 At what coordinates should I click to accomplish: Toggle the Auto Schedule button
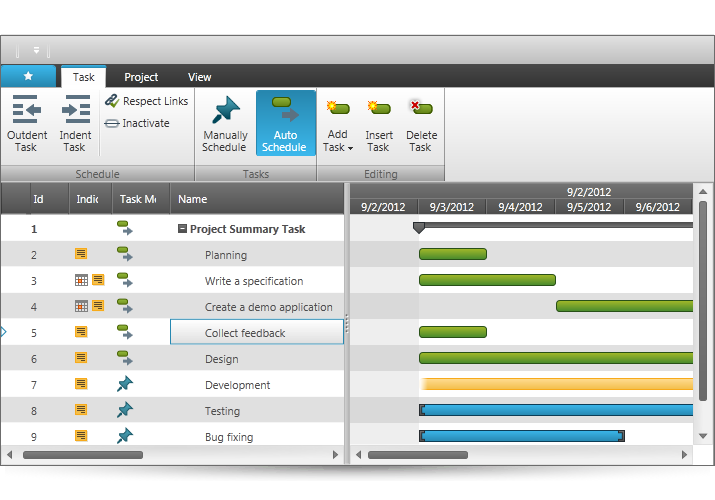[285, 123]
